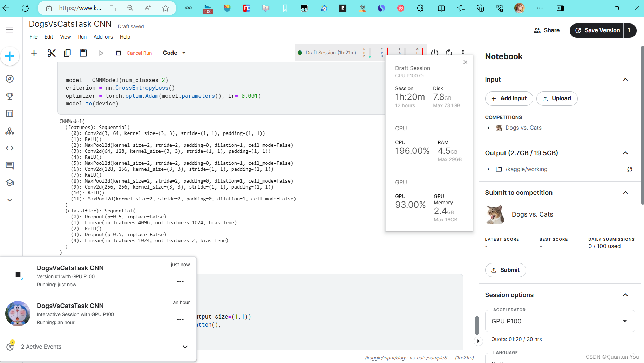The width and height of the screenshot is (644, 363).
Task: Click the Submit button
Action: click(x=506, y=270)
